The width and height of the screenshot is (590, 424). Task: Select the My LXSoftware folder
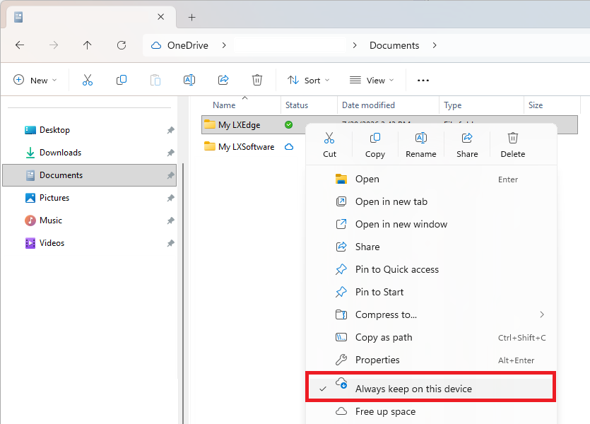(x=246, y=147)
